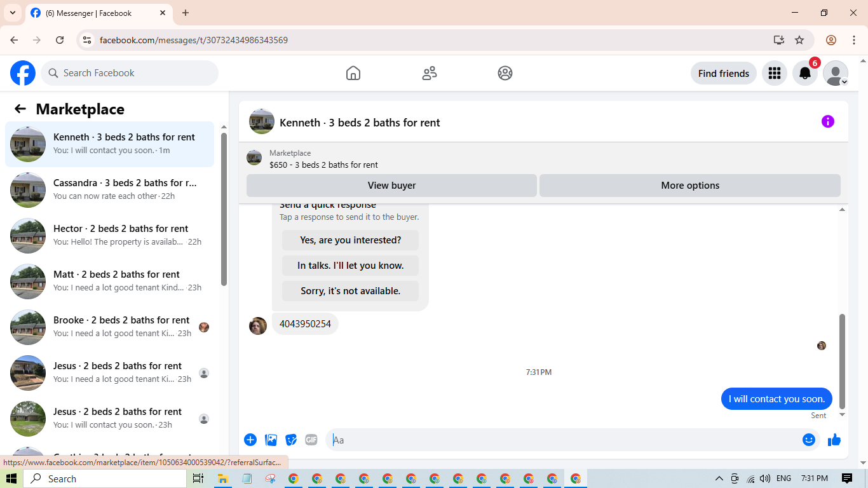Open the Chrome three-dot menu
This screenshot has height=488, width=868.
pos(854,40)
